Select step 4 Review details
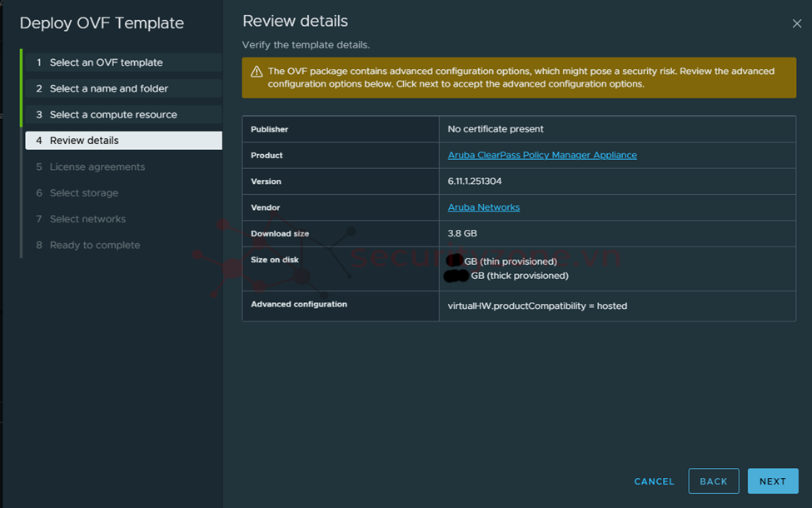This screenshot has height=508, width=812. tap(124, 141)
